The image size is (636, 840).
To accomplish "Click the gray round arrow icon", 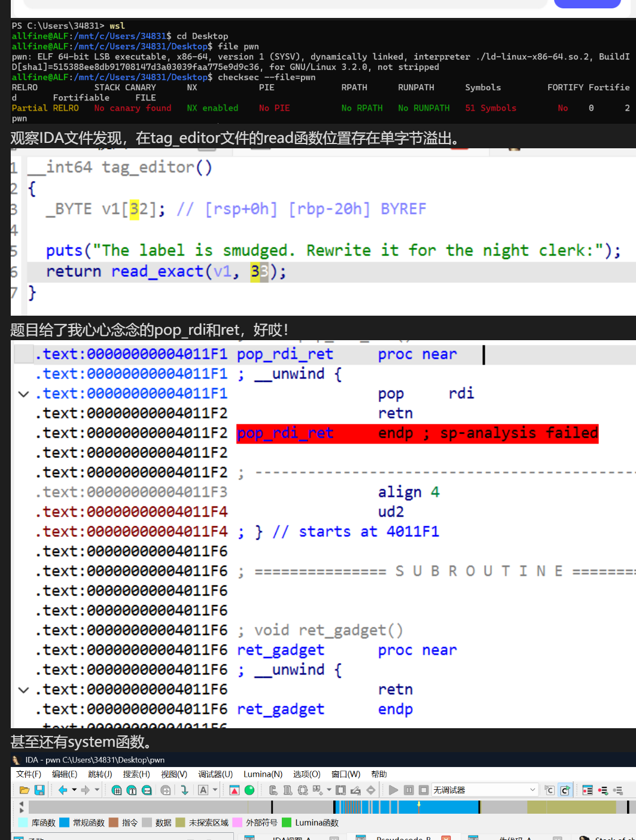I will tap(166, 790).
